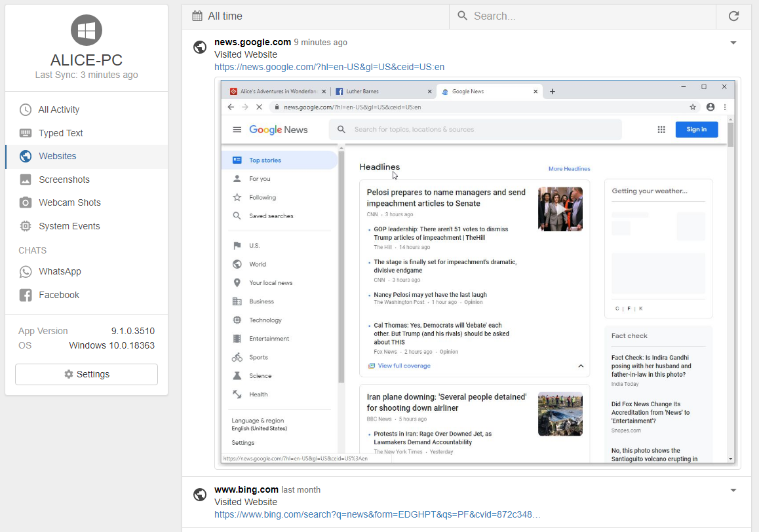This screenshot has height=532, width=759.
Task: Click the refresh icon at top right
Action: (x=733, y=16)
